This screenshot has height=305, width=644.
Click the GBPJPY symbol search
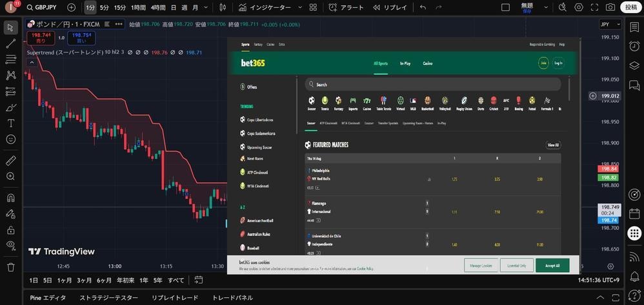[x=41, y=7]
